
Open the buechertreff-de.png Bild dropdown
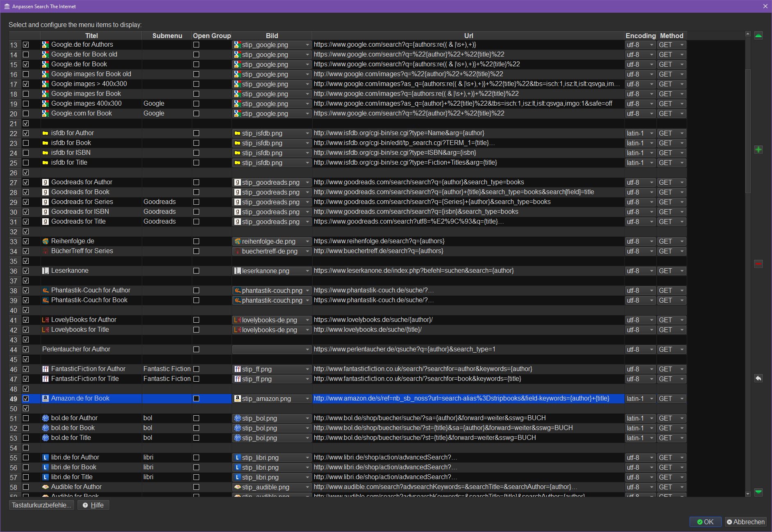coord(272,251)
